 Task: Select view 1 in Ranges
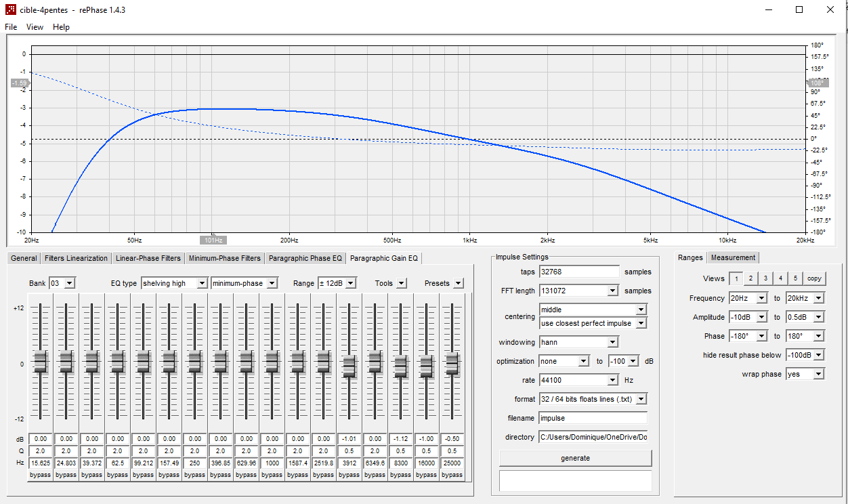pos(736,278)
